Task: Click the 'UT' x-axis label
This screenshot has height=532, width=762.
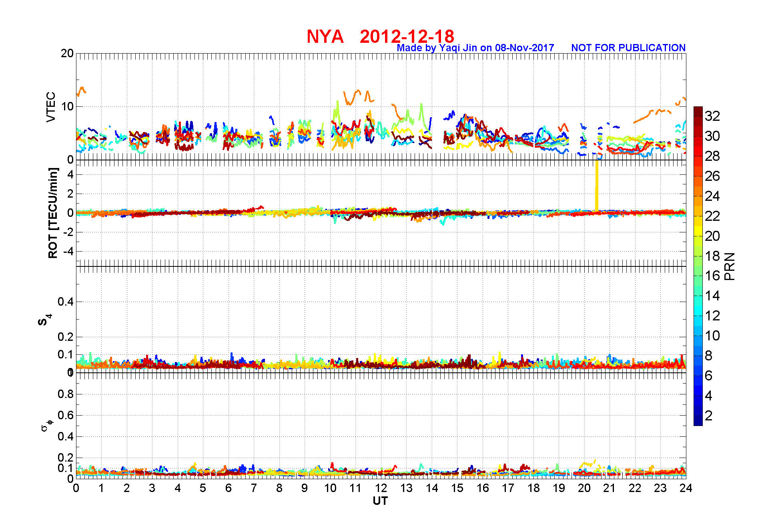Action: pos(380,501)
